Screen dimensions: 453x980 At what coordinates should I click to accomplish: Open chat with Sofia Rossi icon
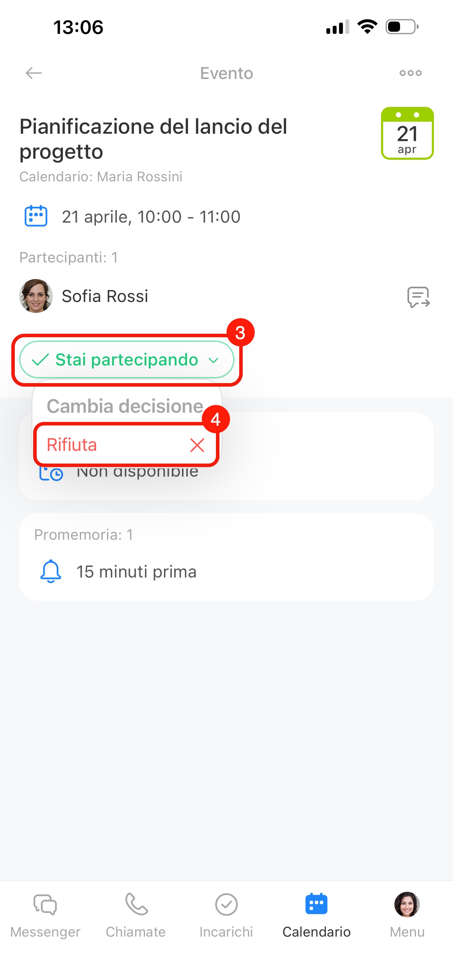[418, 297]
